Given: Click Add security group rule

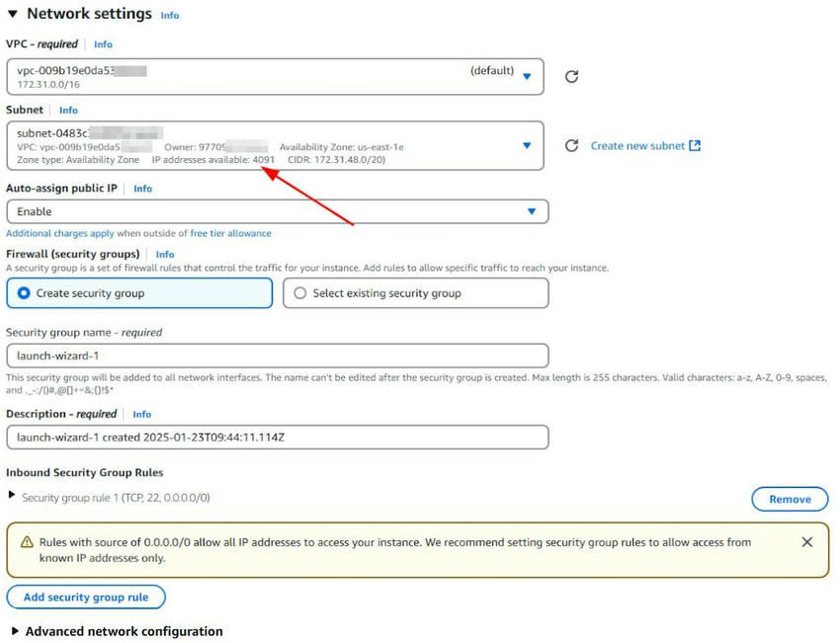Looking at the screenshot, I should (86, 597).
